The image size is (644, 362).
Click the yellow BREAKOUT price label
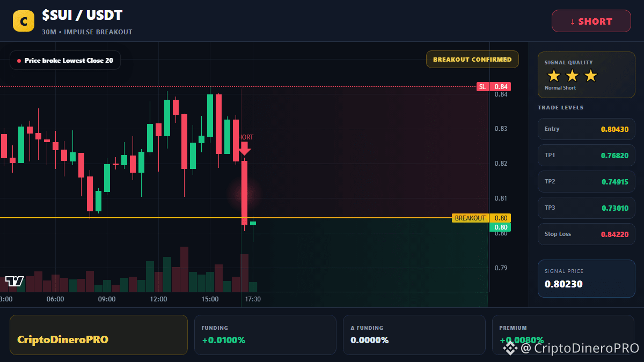[x=470, y=218]
